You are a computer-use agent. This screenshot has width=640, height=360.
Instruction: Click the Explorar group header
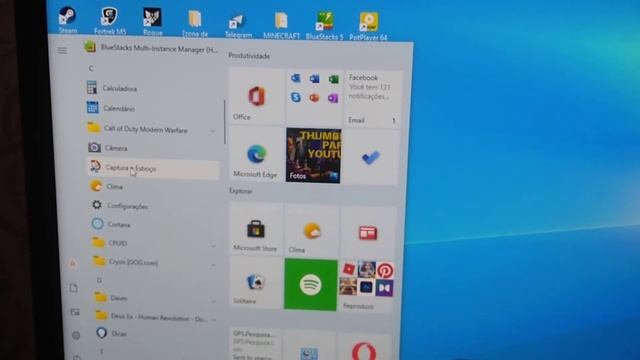[241, 191]
